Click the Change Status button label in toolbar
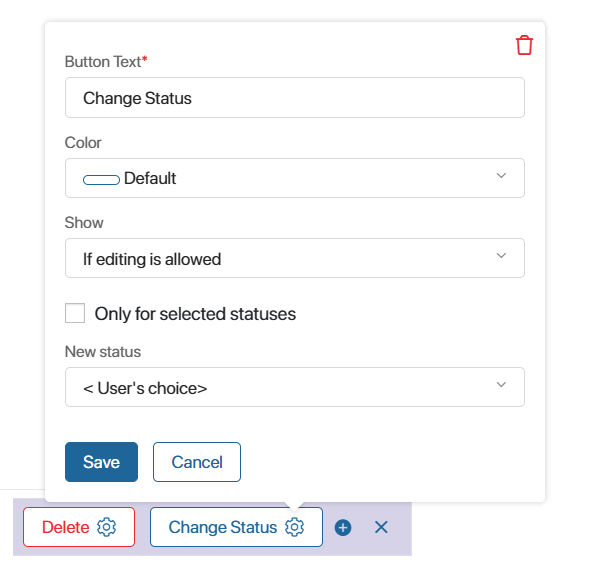 [x=223, y=527]
